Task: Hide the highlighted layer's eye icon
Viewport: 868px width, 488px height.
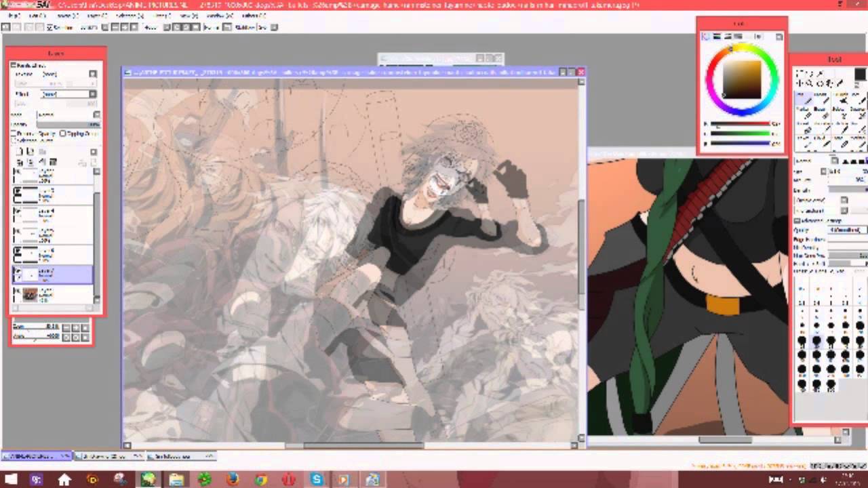Action: [x=18, y=269]
